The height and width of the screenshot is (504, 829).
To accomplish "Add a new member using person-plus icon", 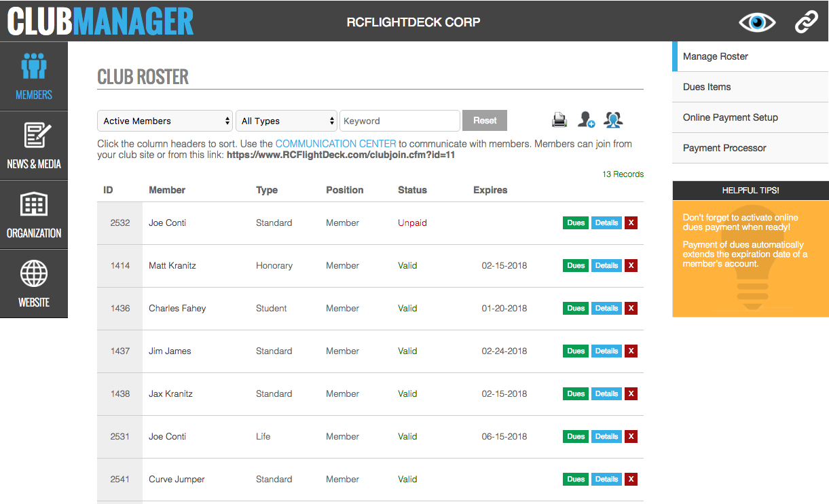I will (586, 120).
